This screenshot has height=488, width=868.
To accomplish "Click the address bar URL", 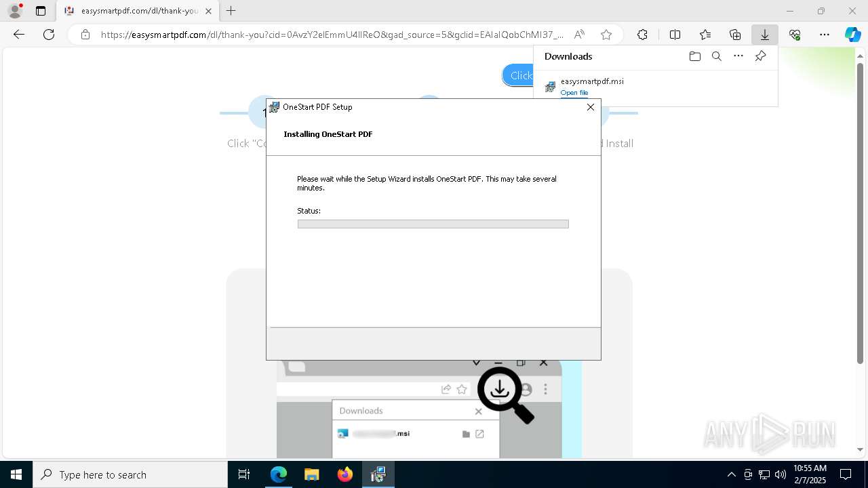I will (332, 35).
